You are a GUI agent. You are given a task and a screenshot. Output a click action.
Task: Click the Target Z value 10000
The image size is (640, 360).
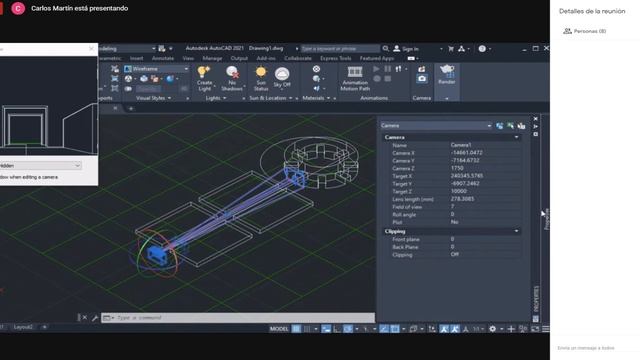click(458, 191)
